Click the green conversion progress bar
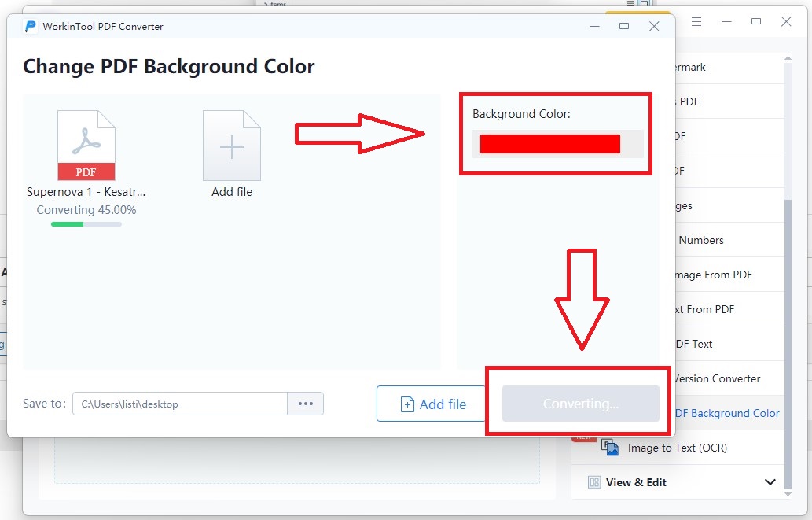The image size is (812, 520). (86, 224)
